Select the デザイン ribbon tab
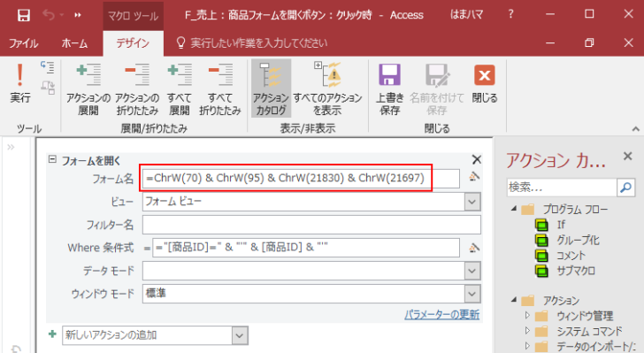This screenshot has height=353, width=644. pos(133,43)
